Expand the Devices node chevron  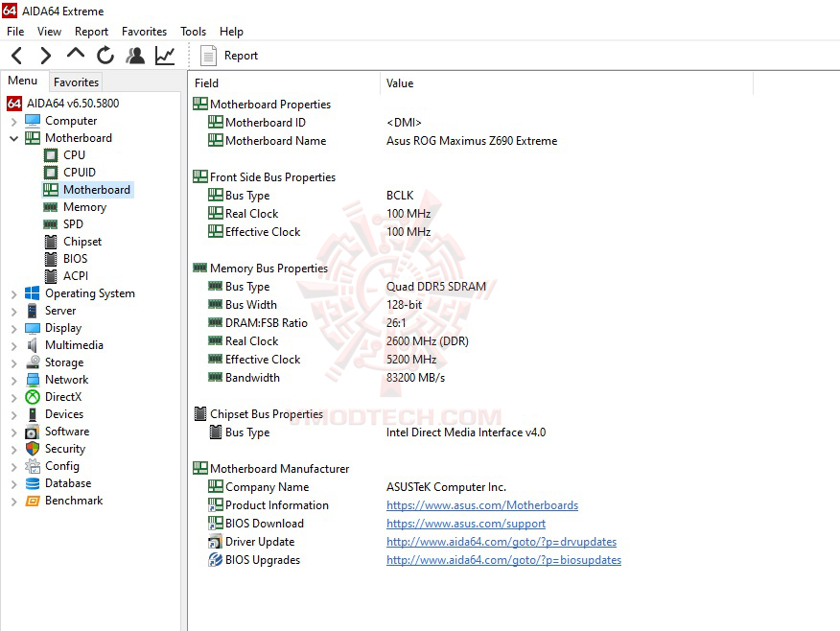point(14,415)
